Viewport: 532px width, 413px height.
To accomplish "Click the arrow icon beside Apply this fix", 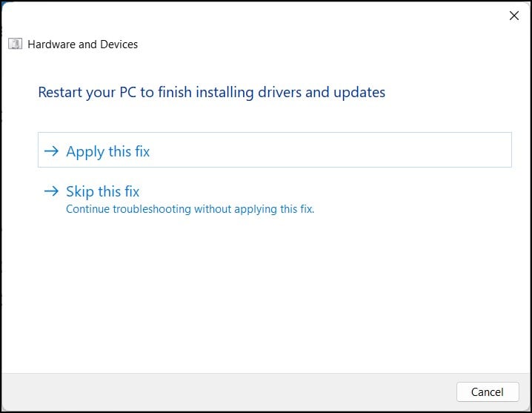I will (x=52, y=151).
